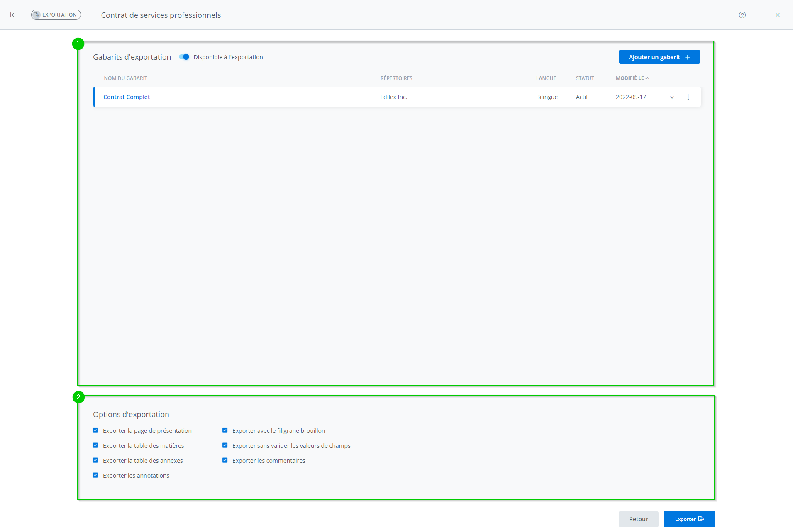Image resolution: width=793 pixels, height=532 pixels.
Task: Uncheck Exporter les annotations
Action: click(x=95, y=475)
